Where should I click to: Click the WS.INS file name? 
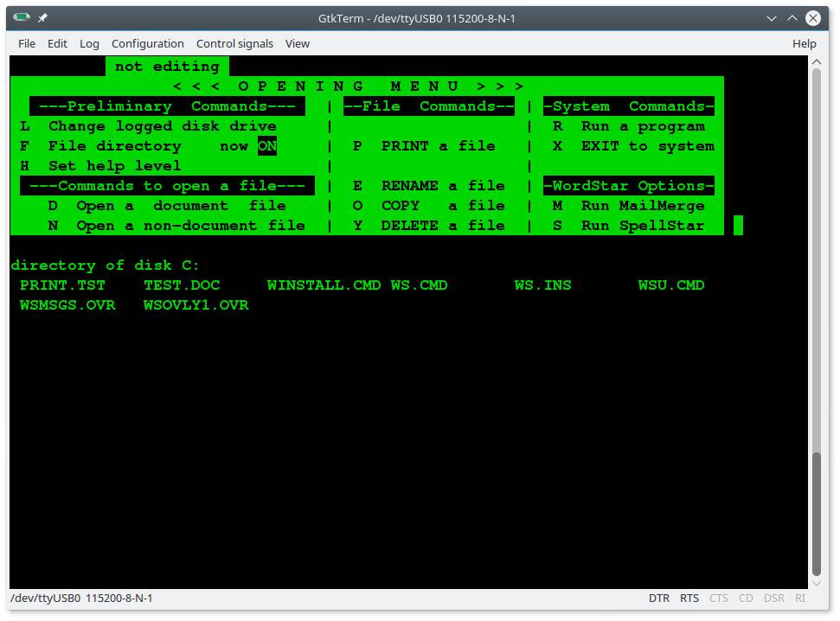(542, 285)
